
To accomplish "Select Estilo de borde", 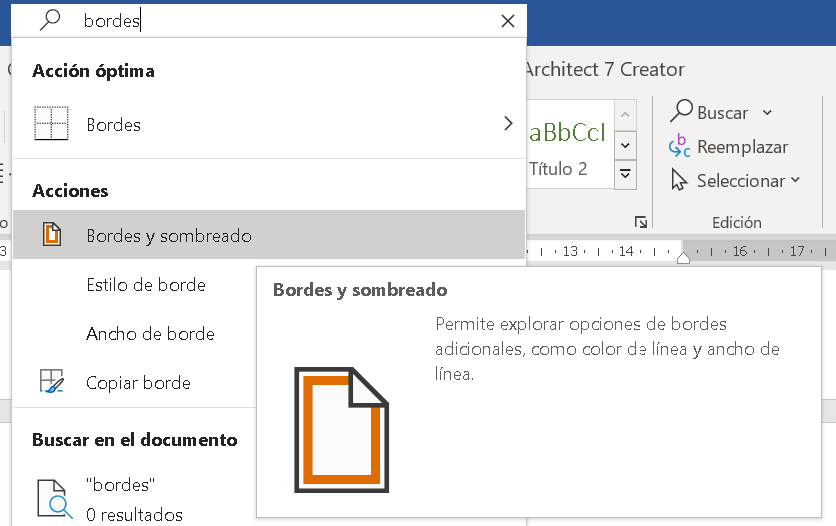I will click(x=146, y=285).
